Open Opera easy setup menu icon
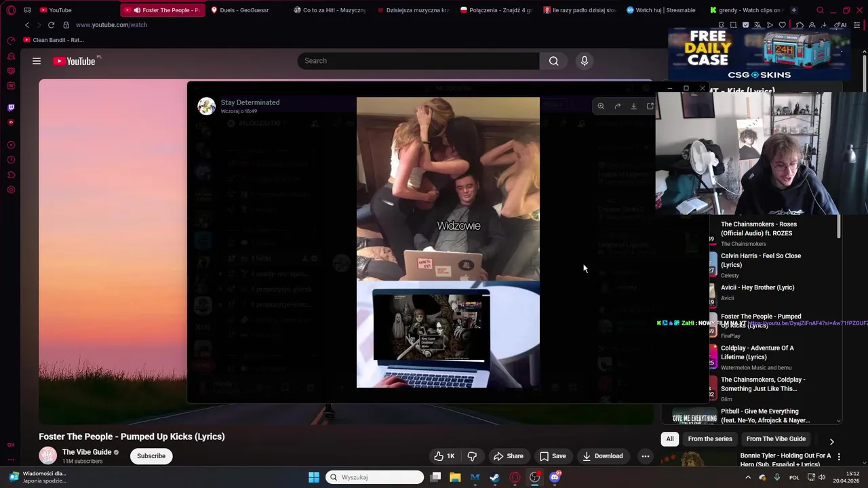This screenshot has width=868, height=488. [x=856, y=25]
